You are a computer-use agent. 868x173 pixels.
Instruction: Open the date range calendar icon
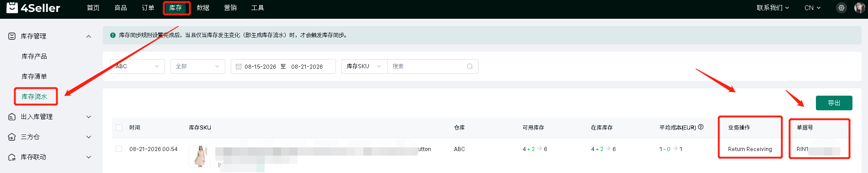[239, 66]
